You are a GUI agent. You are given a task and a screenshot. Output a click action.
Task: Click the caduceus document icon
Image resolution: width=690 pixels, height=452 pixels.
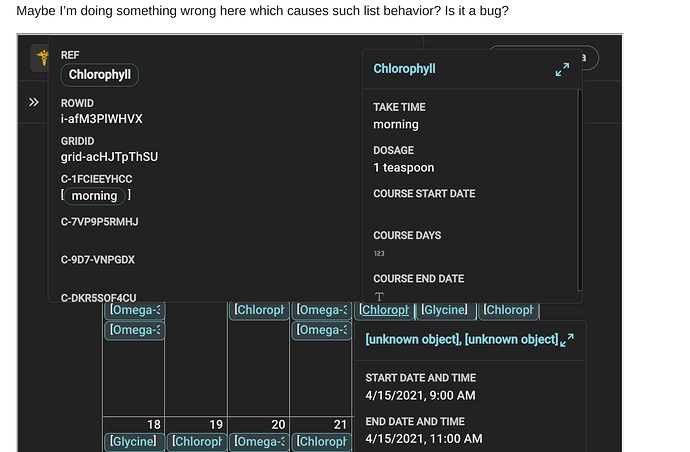42,58
